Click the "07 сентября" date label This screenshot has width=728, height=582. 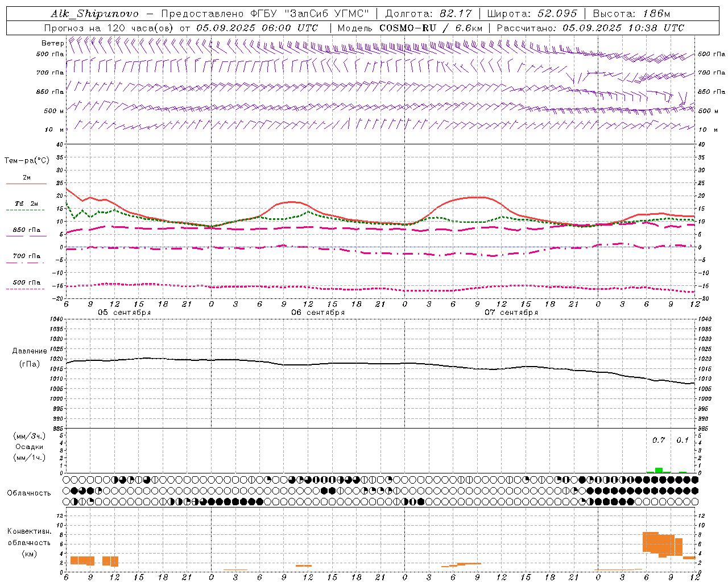tap(511, 313)
